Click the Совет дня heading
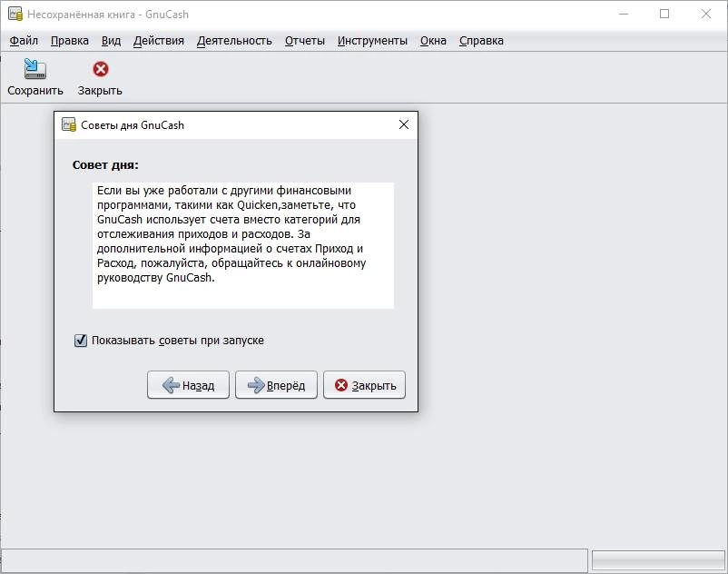 tap(105, 165)
